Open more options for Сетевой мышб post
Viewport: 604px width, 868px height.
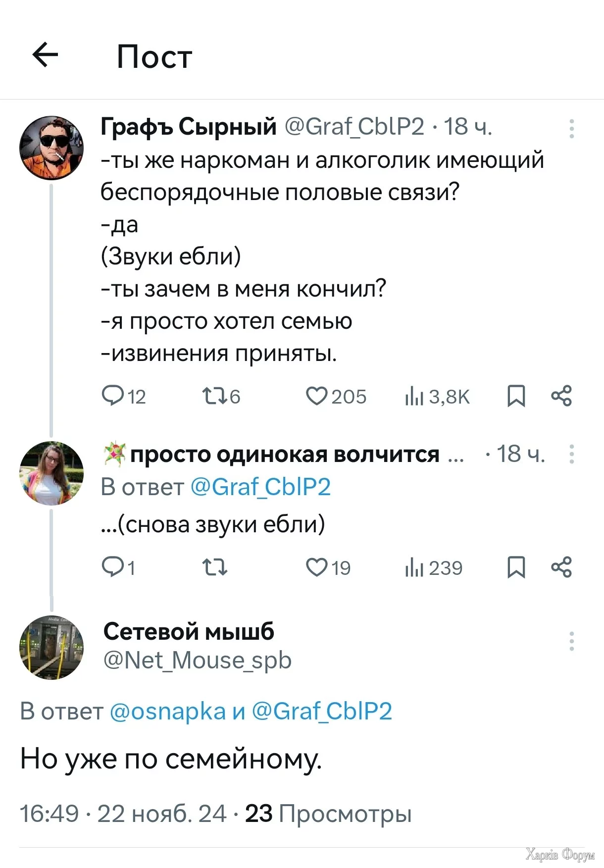point(572,641)
